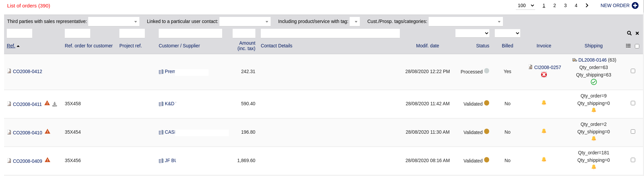Click invoice bell icon for CO2008-0409
The width and height of the screenshot is (644, 176).
[x=544, y=159]
